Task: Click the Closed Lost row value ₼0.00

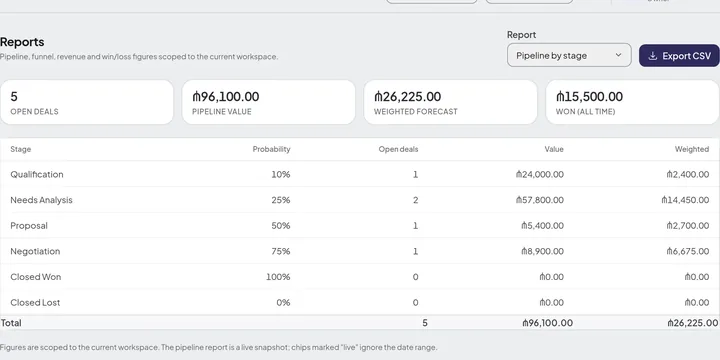Action: point(551,303)
